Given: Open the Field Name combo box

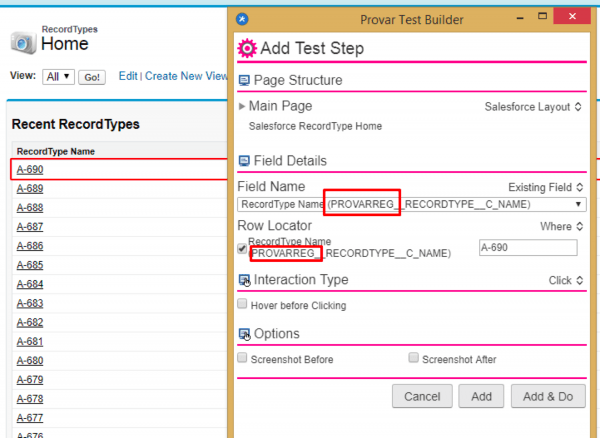Looking at the screenshot, I should tap(412, 204).
